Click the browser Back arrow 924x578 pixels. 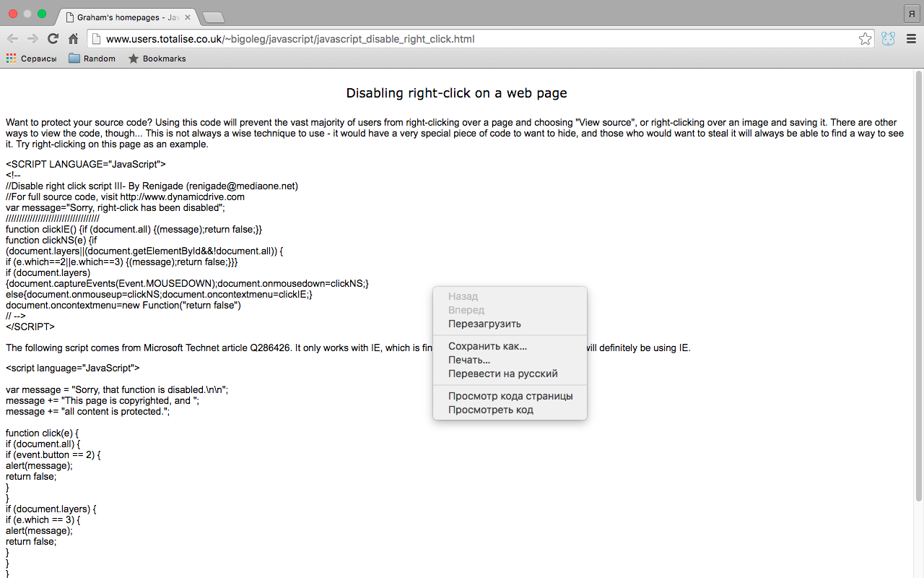[12, 39]
